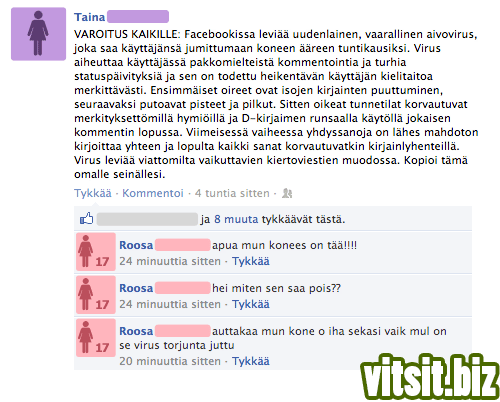
Task: Like the 'hei miten sen saa pois' comment
Action: point(251,304)
